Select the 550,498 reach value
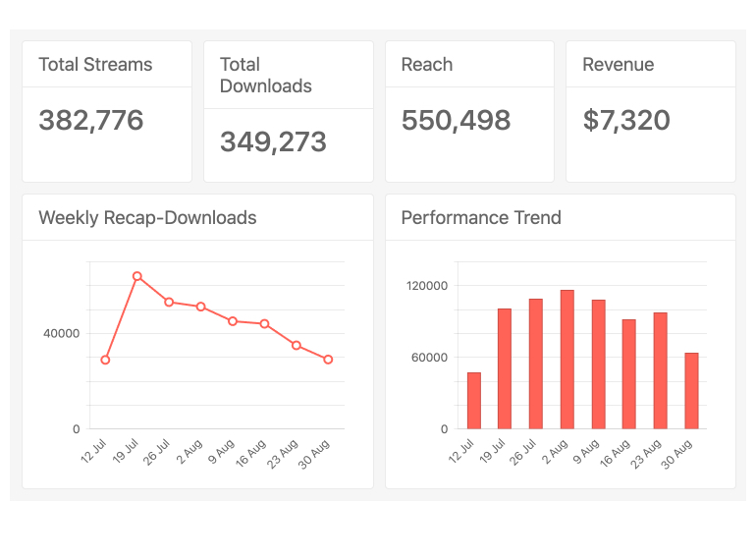 (x=456, y=120)
